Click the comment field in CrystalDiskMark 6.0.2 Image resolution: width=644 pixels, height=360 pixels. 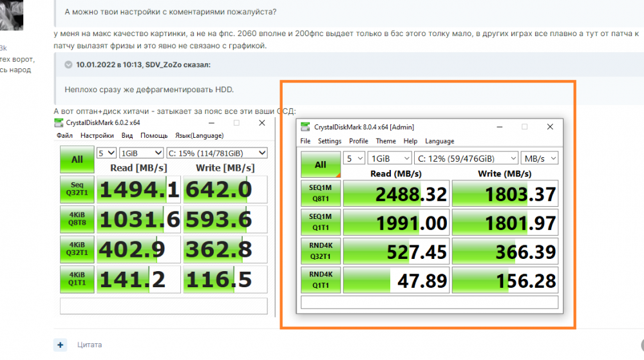coord(164,306)
